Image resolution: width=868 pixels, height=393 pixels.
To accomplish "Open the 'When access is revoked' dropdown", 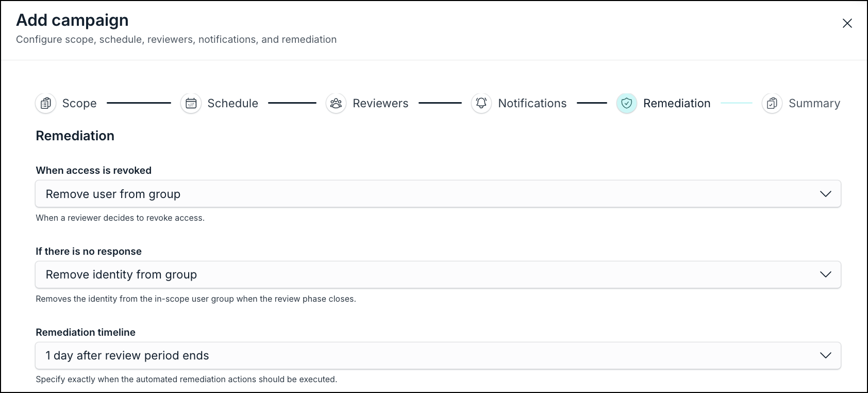I will coord(438,194).
